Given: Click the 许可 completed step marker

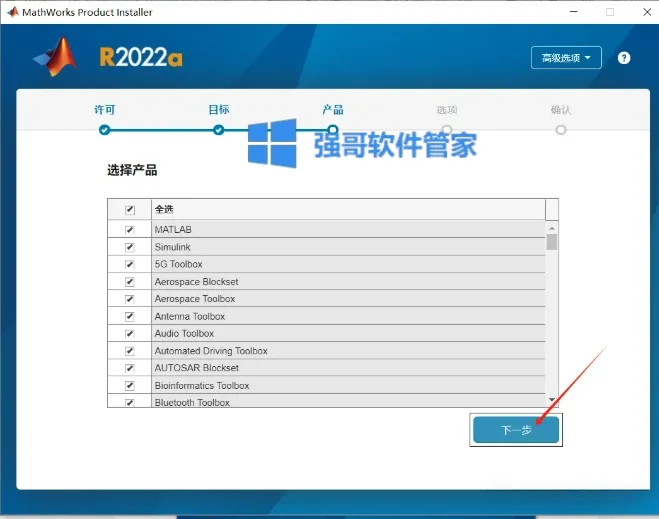Looking at the screenshot, I should pos(105,130).
